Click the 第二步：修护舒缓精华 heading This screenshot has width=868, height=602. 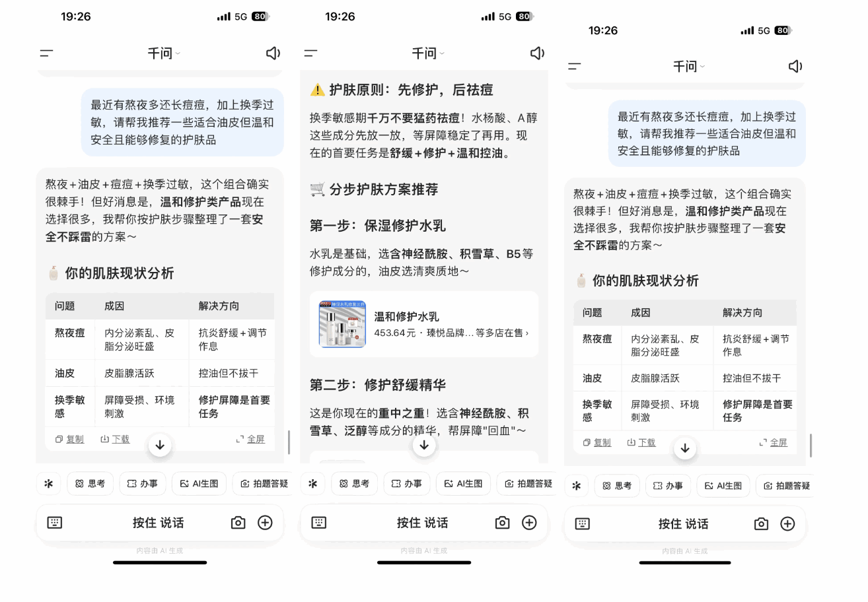click(378, 385)
